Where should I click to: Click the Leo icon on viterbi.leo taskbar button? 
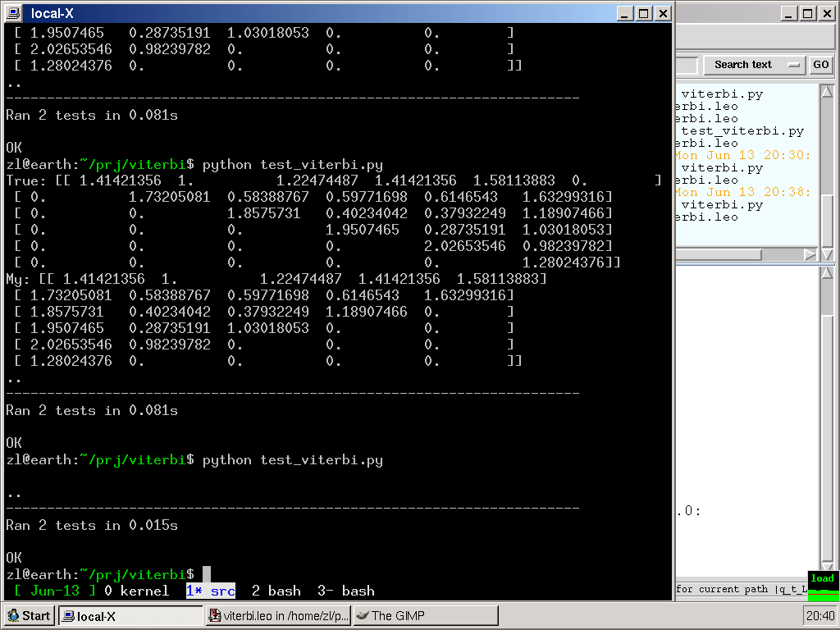[215, 615]
